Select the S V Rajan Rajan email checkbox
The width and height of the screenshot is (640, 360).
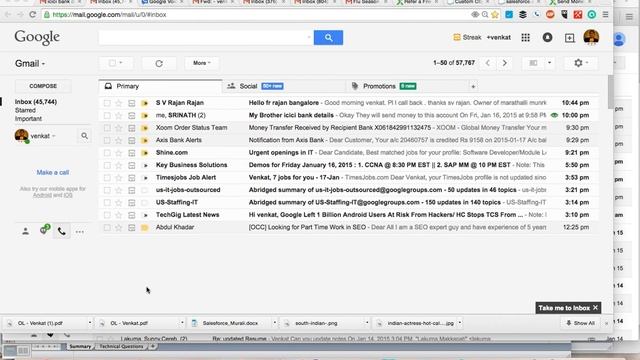107,103
